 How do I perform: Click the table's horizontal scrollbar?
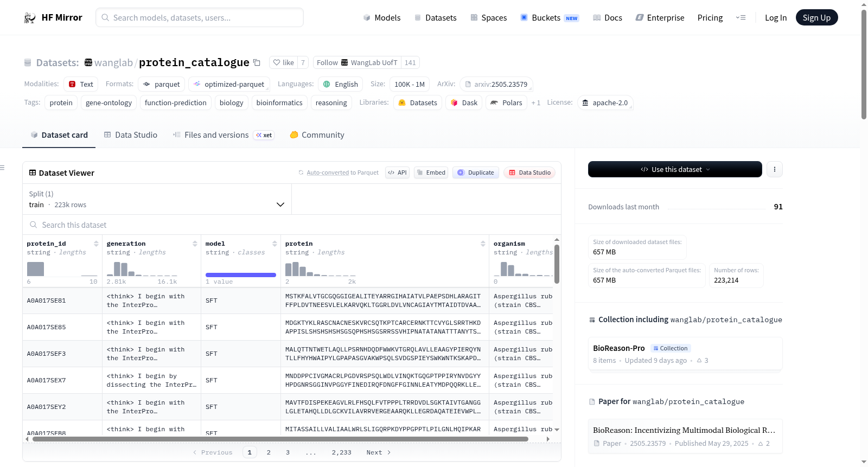click(x=280, y=439)
